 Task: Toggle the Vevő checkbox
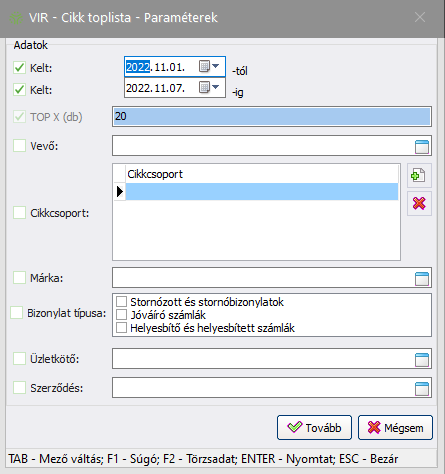19,146
